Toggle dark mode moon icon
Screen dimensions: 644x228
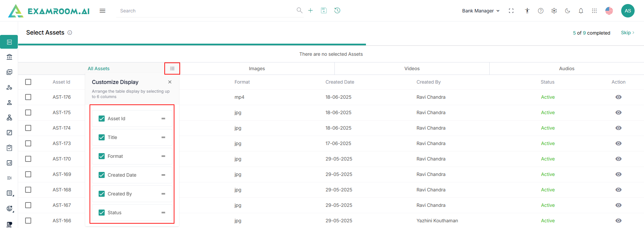click(568, 11)
